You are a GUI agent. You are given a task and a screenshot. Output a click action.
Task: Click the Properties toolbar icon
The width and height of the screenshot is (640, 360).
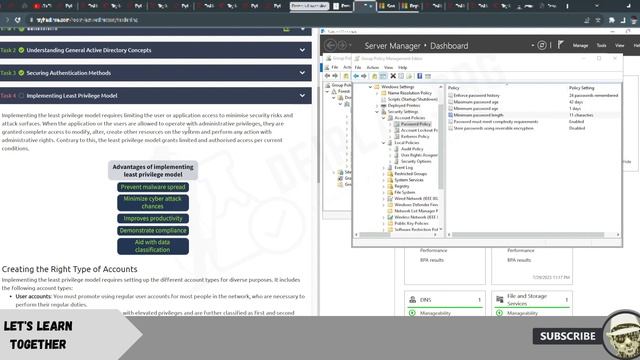[x=401, y=76]
